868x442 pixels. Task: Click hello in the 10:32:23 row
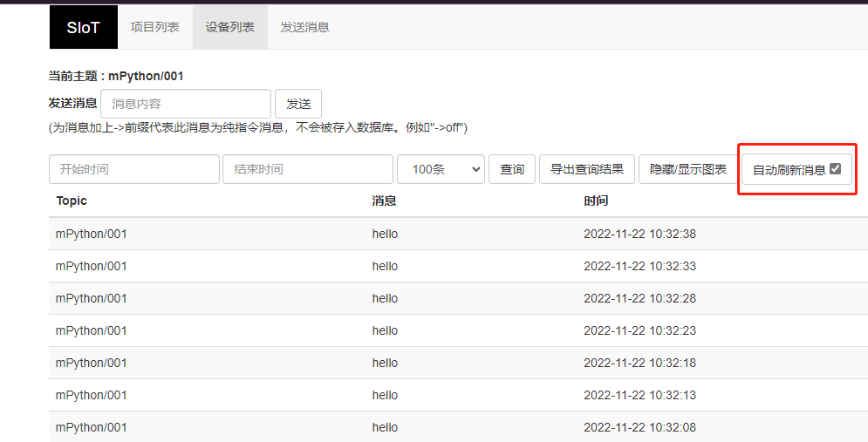385,330
